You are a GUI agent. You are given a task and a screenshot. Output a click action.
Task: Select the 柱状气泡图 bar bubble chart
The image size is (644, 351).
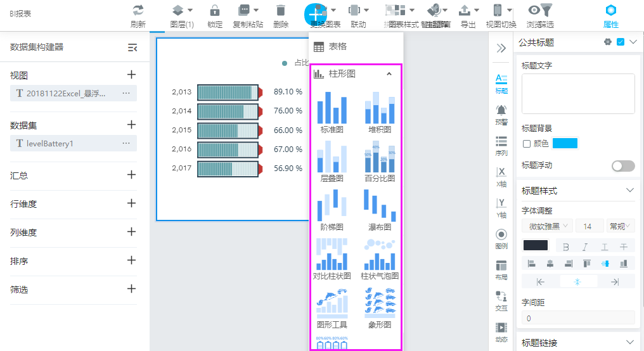coord(380,259)
